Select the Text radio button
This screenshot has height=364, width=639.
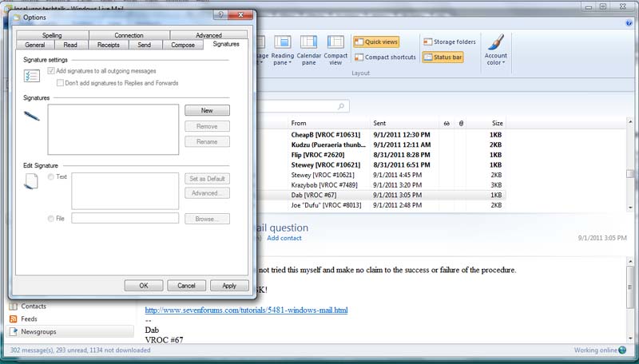(51, 176)
